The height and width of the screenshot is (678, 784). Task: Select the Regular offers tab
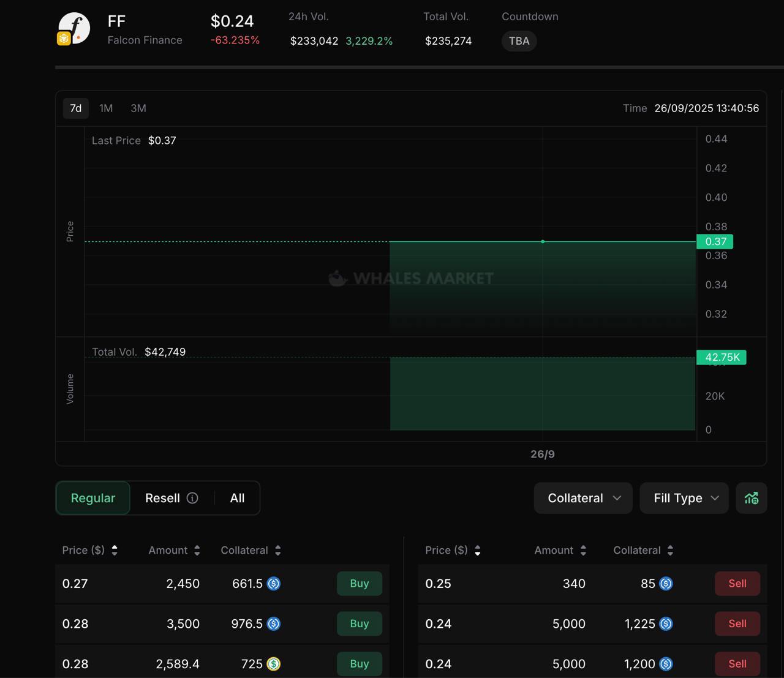tap(93, 498)
